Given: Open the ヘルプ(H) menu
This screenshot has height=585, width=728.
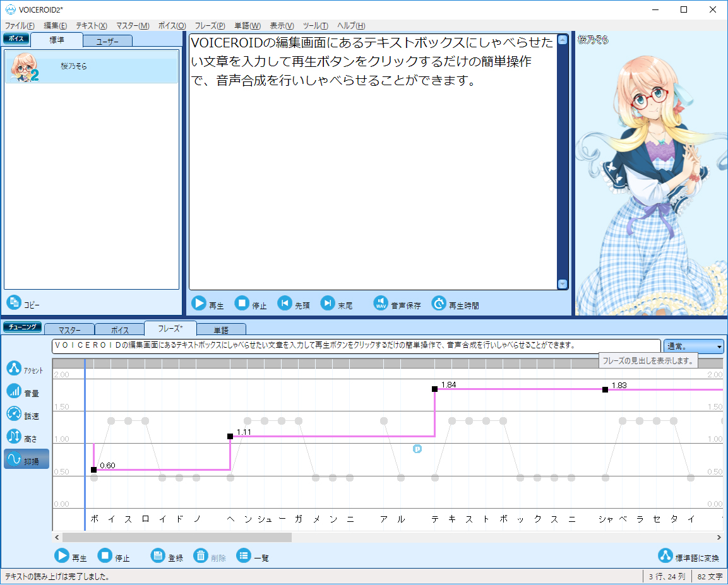Looking at the screenshot, I should [351, 25].
